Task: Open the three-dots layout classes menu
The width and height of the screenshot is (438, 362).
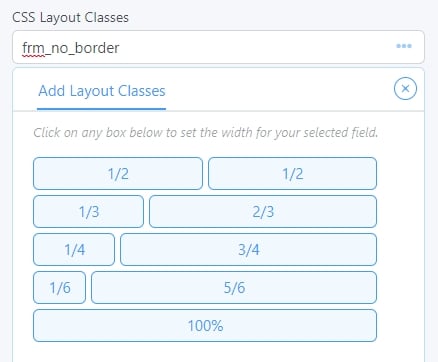Action: pos(404,46)
